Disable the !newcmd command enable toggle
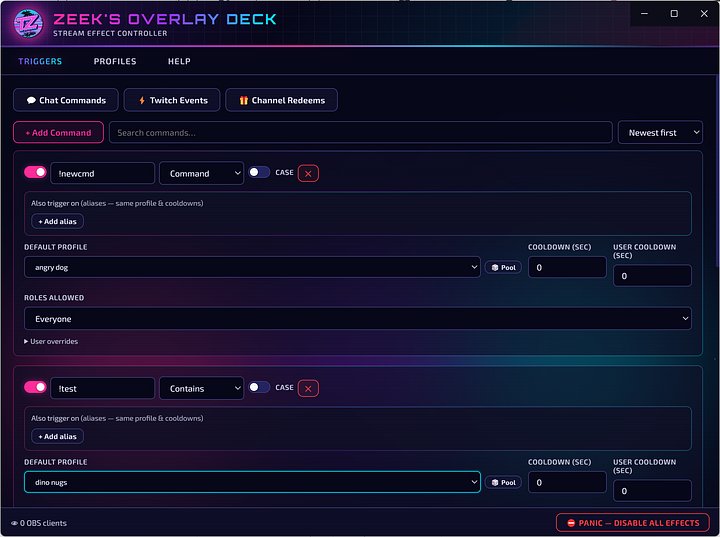Image resolution: width=720 pixels, height=537 pixels. tap(35, 172)
